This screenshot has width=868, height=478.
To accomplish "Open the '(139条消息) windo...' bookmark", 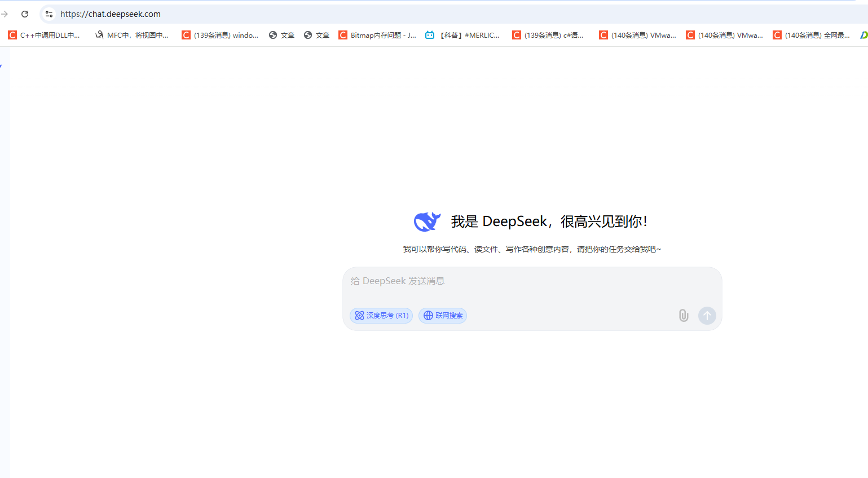I will 220,35.
